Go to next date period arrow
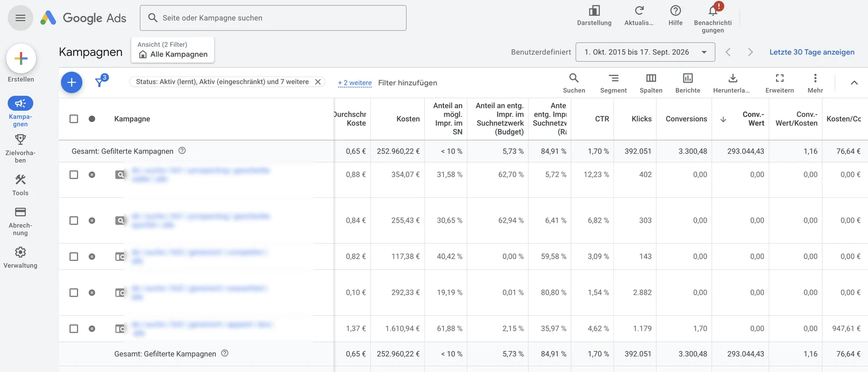 (751, 52)
